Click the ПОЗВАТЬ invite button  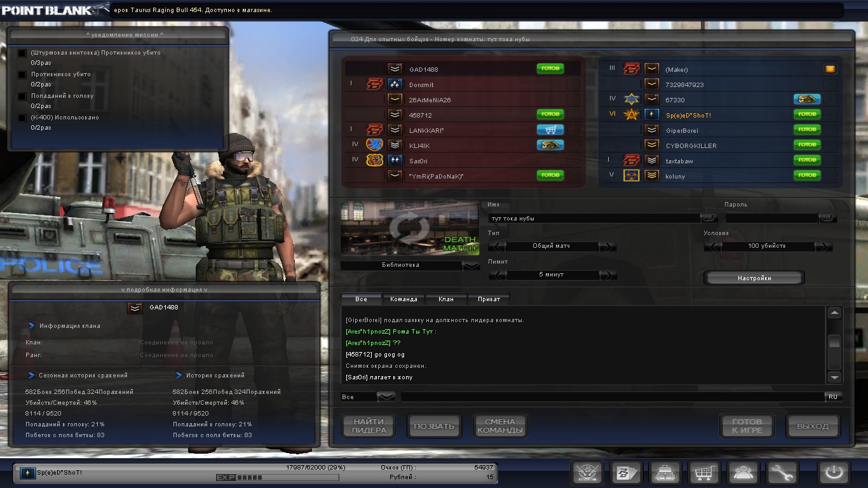pyautogui.click(x=434, y=426)
